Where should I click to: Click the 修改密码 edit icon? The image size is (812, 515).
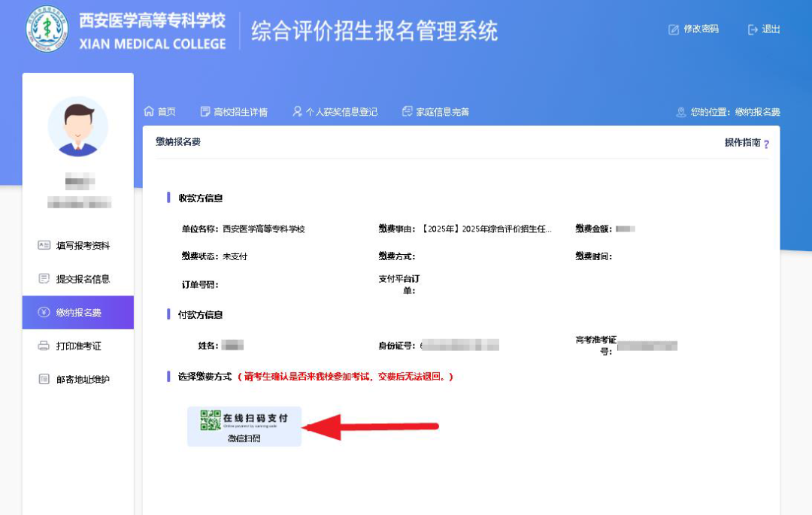[674, 29]
